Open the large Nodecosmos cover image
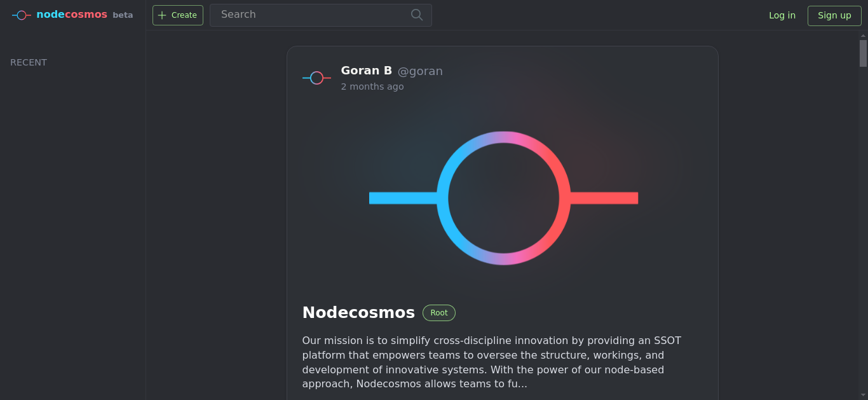This screenshot has width=868, height=400. [503, 198]
